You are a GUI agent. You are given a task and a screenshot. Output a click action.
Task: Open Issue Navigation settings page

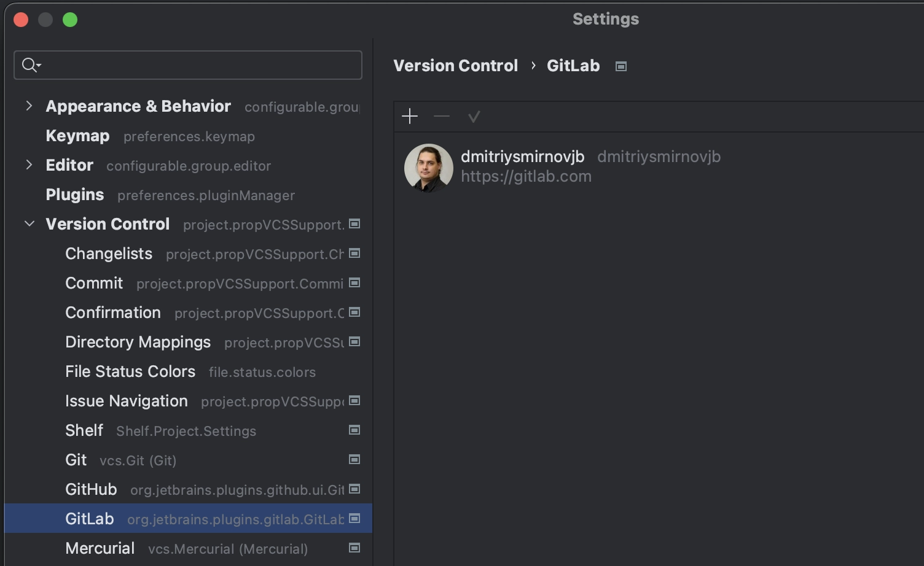pyautogui.click(x=127, y=401)
